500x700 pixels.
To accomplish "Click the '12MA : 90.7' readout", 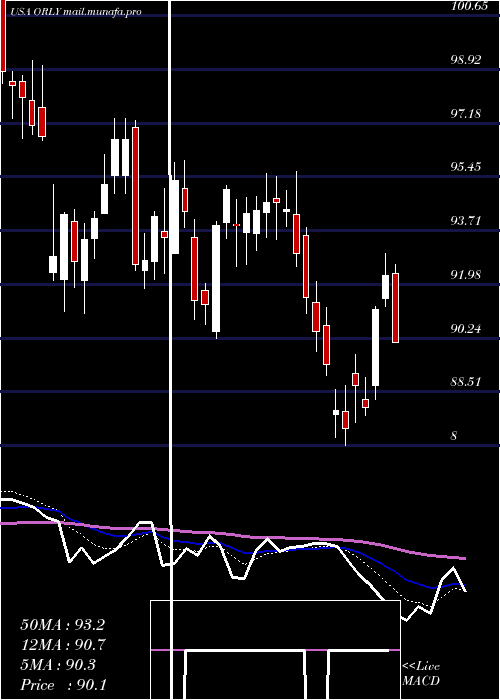I will (63, 645).
